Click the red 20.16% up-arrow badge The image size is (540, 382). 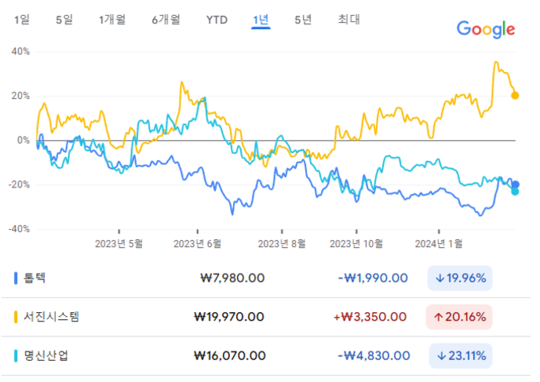(x=459, y=317)
